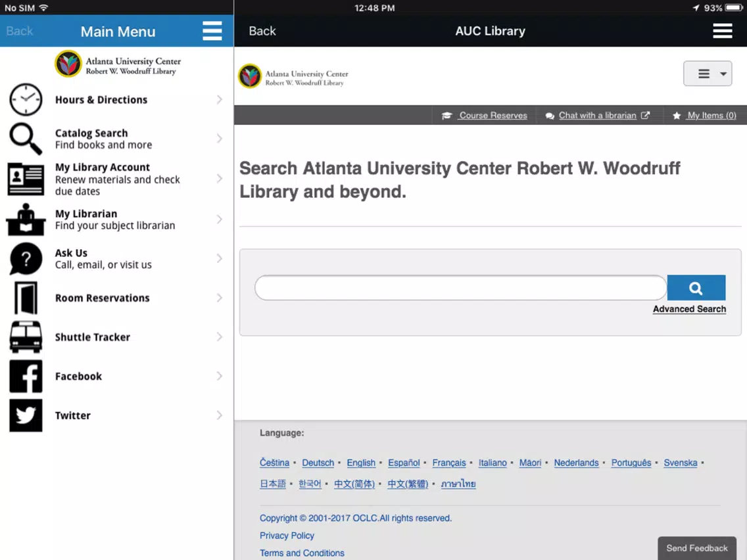747x560 pixels.
Task: Click the external link icon after Chat with a librarian
Action: pyautogui.click(x=645, y=115)
